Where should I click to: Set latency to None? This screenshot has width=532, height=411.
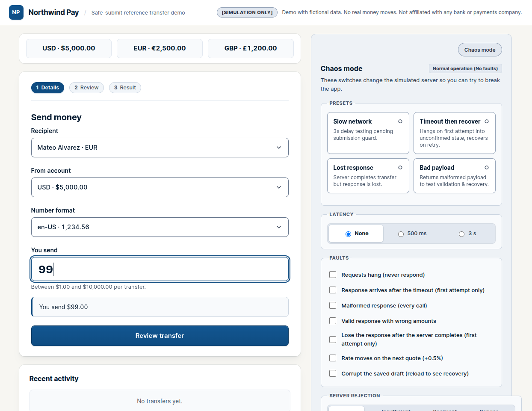356,234
